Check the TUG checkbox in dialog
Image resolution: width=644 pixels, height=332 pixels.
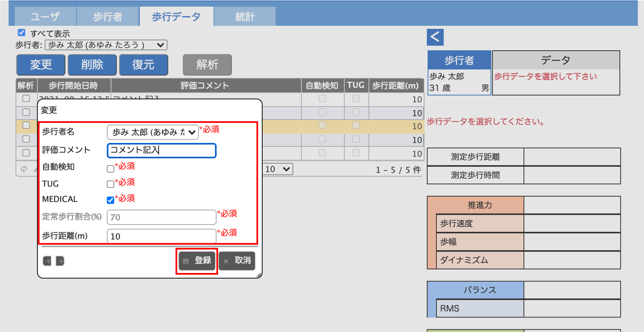(x=110, y=184)
